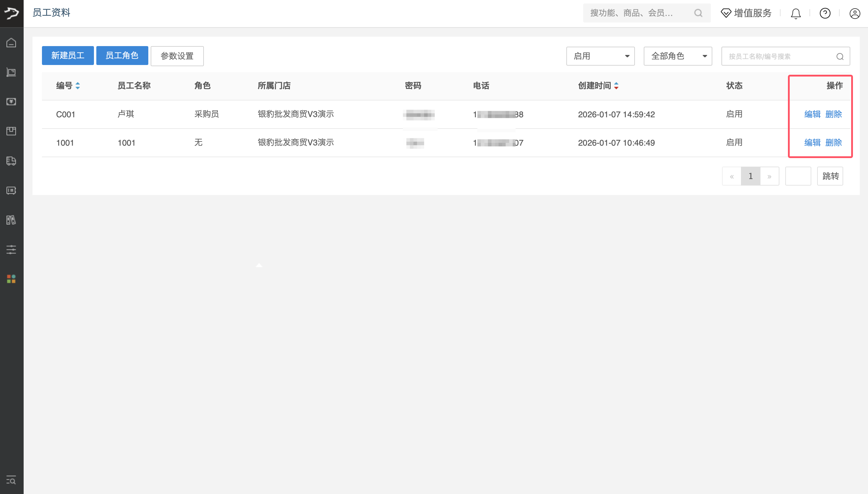Open the user account profile icon

(854, 14)
